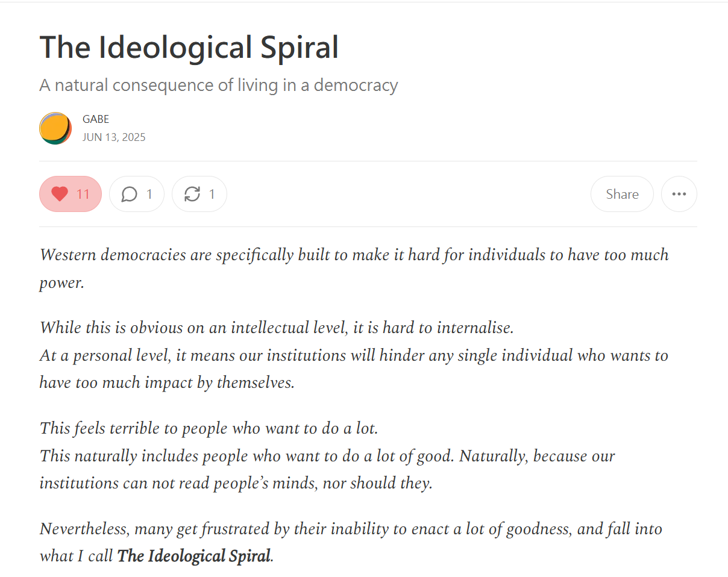
Task: Click the like count number 11
Action: 83,194
